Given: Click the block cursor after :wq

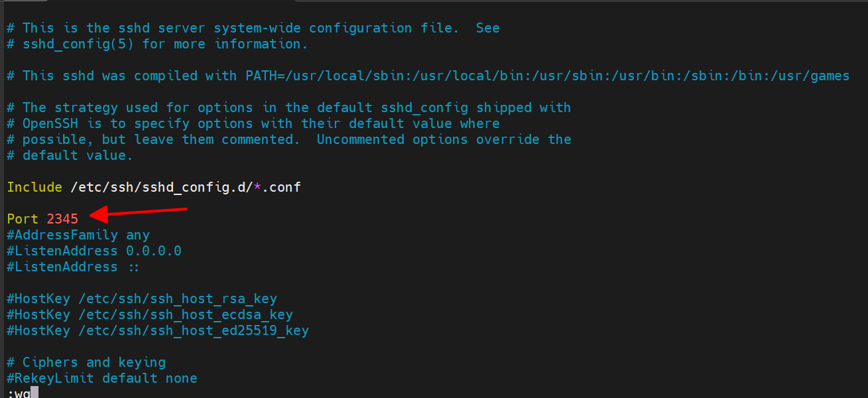Looking at the screenshot, I should (x=35, y=393).
